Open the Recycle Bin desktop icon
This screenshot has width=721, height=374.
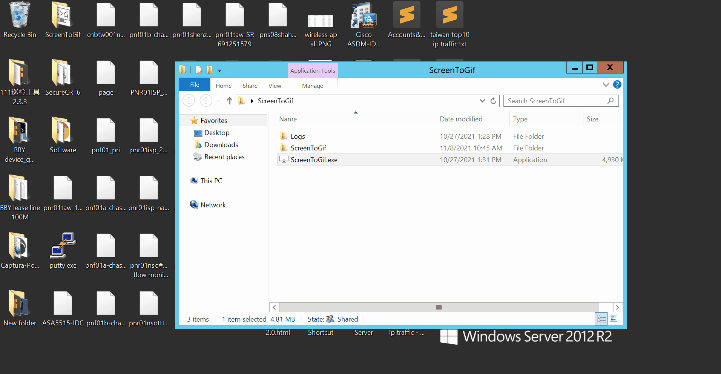tap(19, 21)
